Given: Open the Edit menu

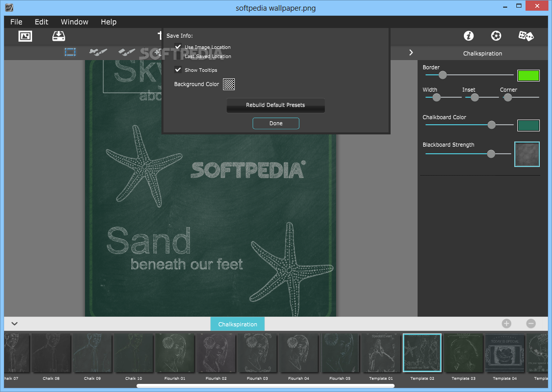Looking at the screenshot, I should click(42, 22).
